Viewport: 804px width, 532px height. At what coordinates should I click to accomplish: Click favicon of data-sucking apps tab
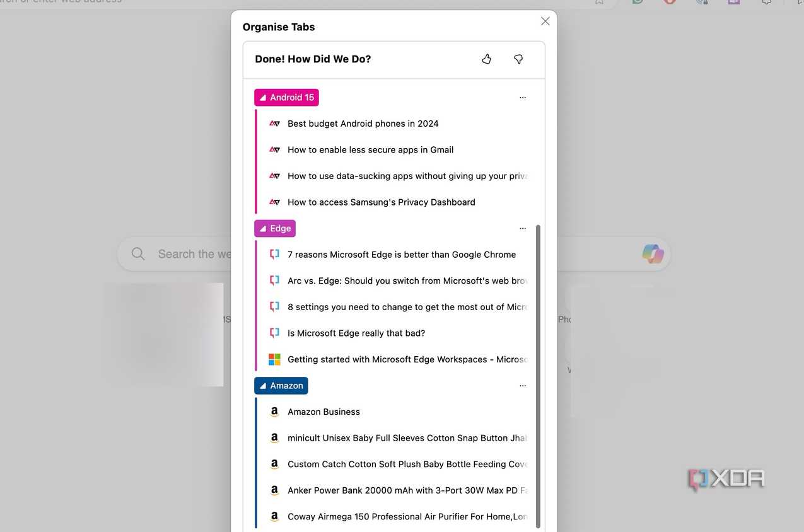274,176
